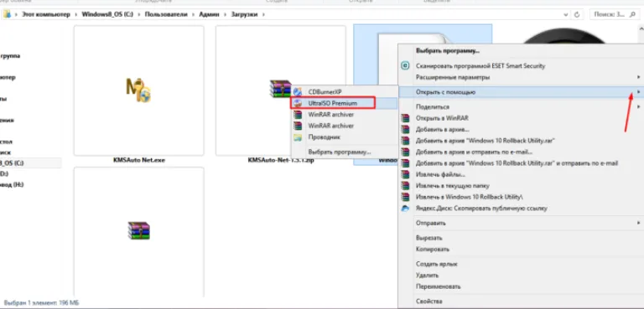Viewport: 644px width, 309px height.
Task: Choose Удалить in the context menu
Action: [x=427, y=275]
